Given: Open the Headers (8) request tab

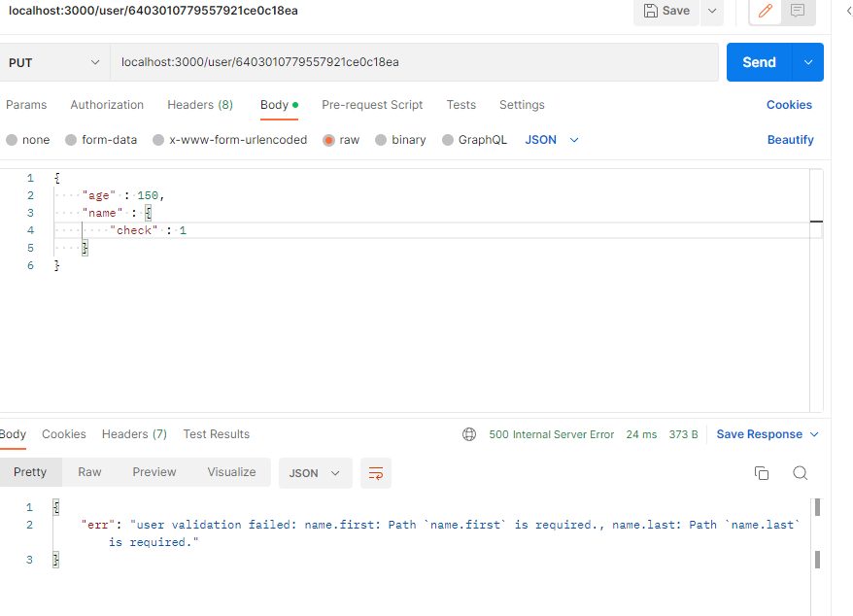Looking at the screenshot, I should pyautogui.click(x=200, y=105).
